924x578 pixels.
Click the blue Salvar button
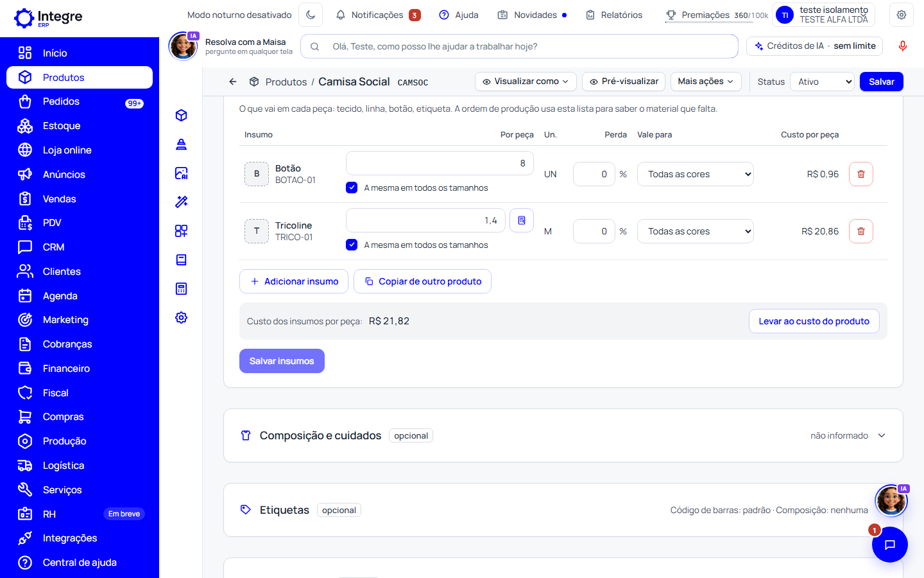point(881,82)
